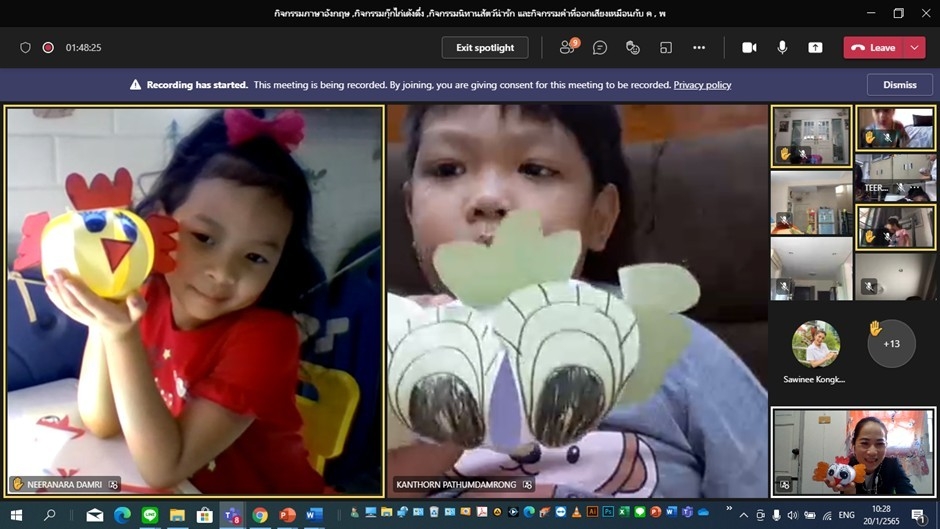Viewport: 940px width, 529px height.
Task: Open the reactions menu
Action: pyautogui.click(x=632, y=47)
